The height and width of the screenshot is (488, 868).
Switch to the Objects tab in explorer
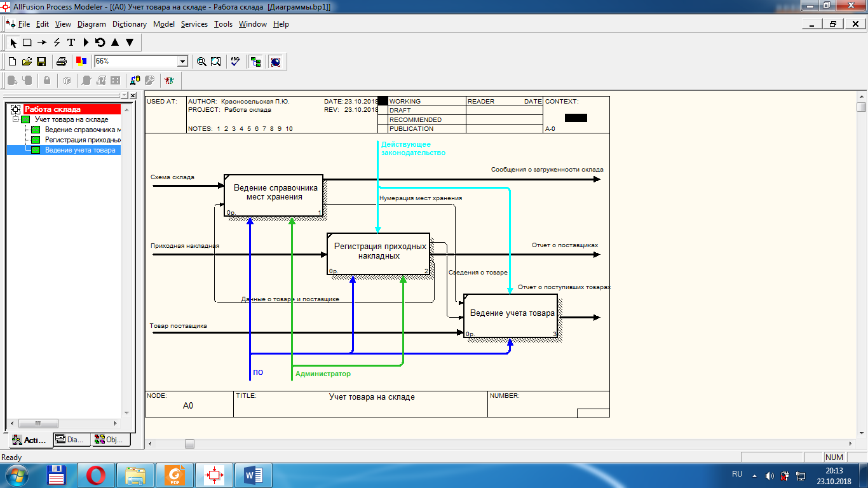[x=111, y=440]
